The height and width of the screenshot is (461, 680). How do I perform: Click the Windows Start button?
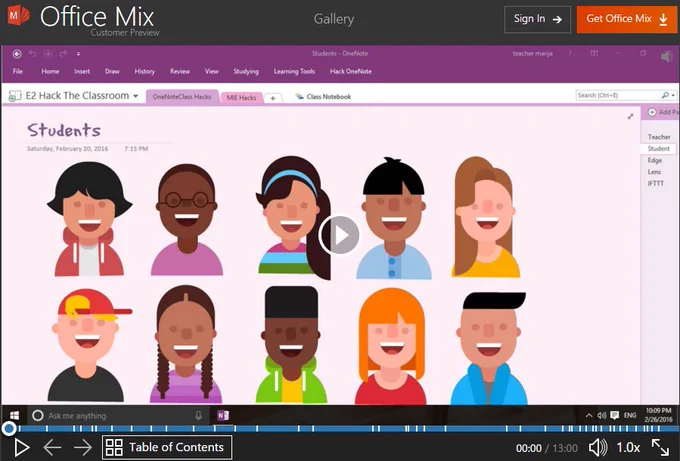14,415
